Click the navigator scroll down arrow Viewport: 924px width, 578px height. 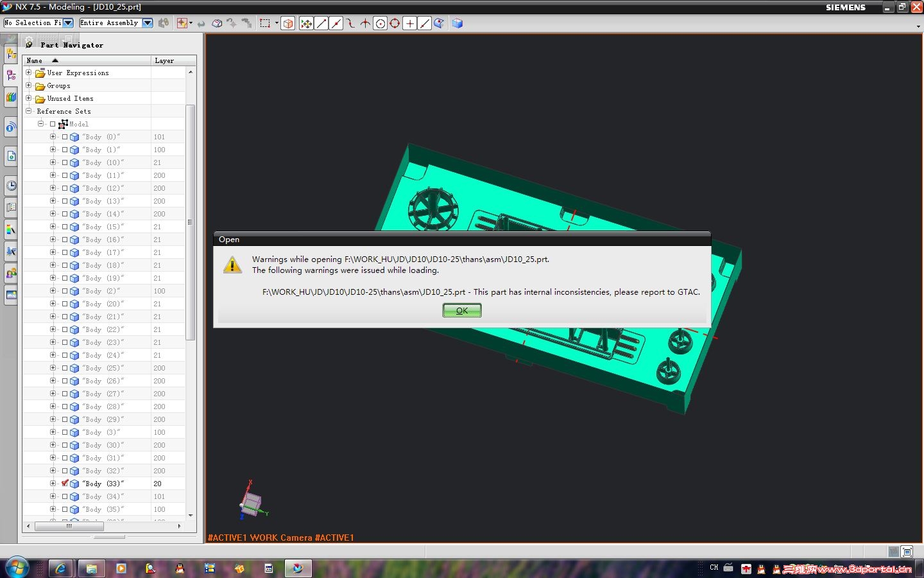pos(191,515)
